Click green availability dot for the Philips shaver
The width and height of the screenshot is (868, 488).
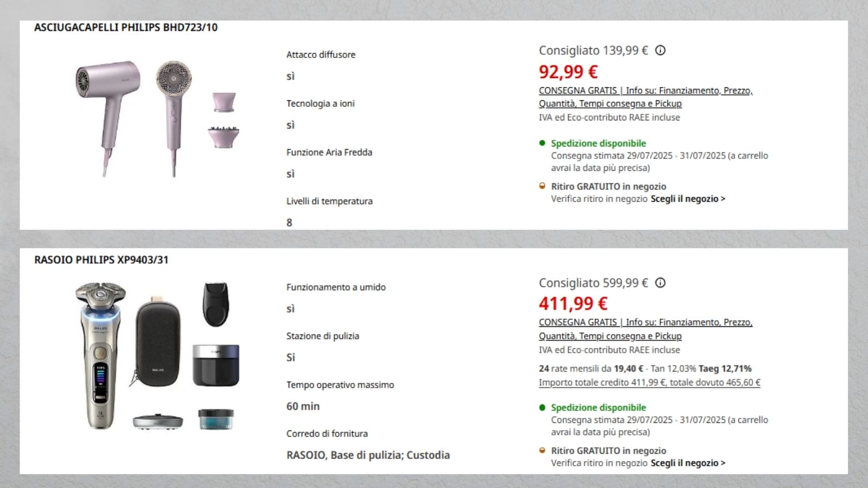coord(542,407)
